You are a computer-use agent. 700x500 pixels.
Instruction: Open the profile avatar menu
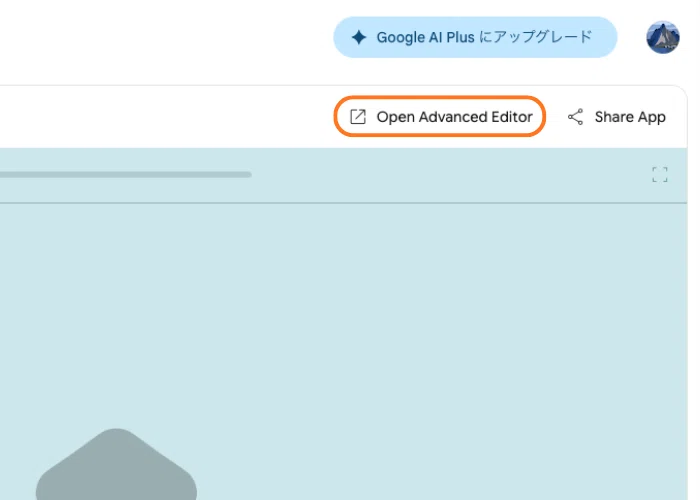[663, 37]
